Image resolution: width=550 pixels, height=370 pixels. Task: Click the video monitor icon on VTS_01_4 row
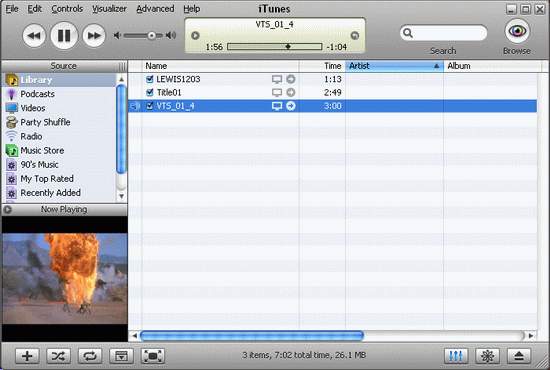(277, 106)
